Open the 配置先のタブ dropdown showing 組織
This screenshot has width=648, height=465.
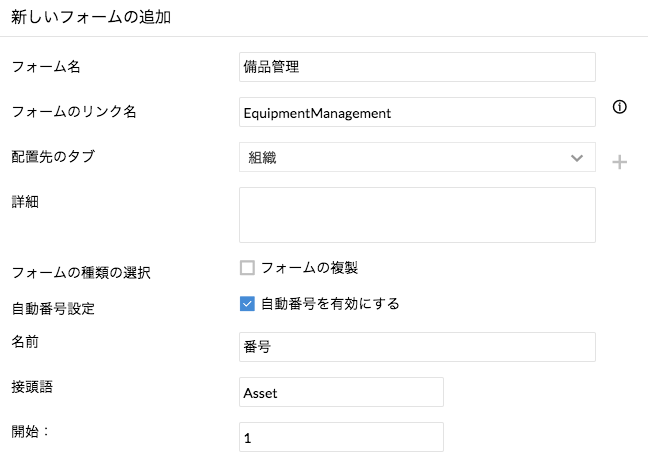[417, 157]
